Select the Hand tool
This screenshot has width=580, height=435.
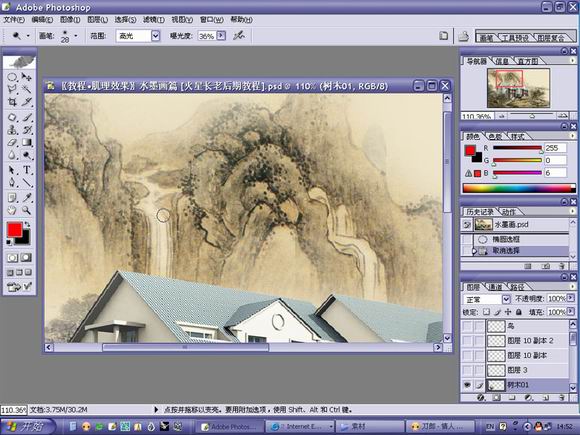pos(12,210)
